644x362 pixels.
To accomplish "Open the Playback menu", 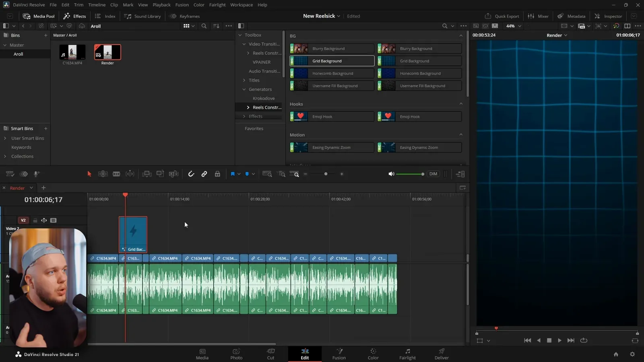I will [161, 5].
